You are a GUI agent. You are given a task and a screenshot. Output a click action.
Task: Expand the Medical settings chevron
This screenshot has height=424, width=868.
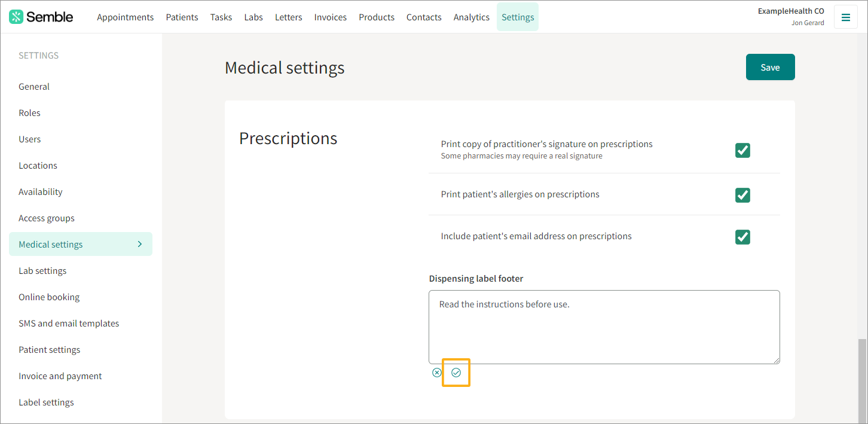[x=139, y=244]
